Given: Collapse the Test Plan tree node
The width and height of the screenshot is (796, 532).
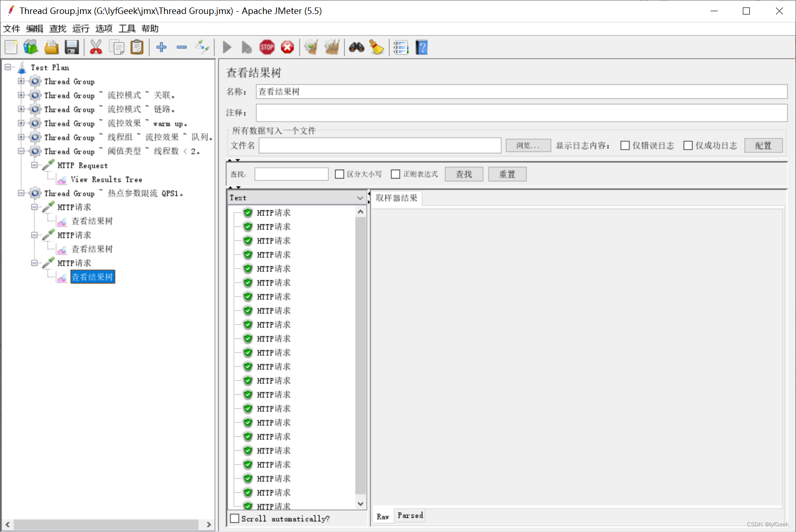Looking at the screenshot, I should coord(8,67).
